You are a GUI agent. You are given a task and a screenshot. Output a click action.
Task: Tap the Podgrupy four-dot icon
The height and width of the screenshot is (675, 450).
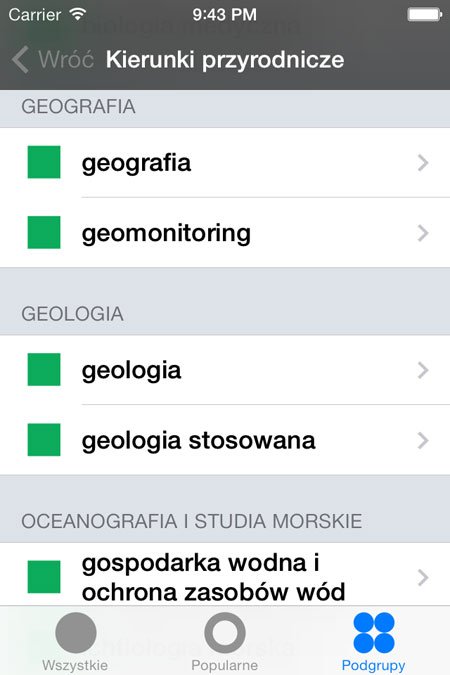click(374, 632)
